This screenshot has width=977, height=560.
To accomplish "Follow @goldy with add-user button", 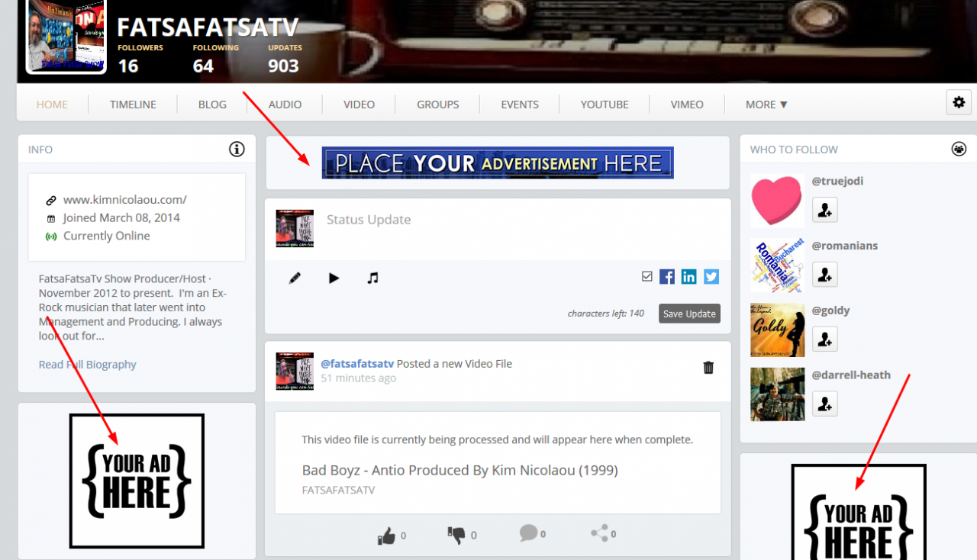I will coord(824,339).
